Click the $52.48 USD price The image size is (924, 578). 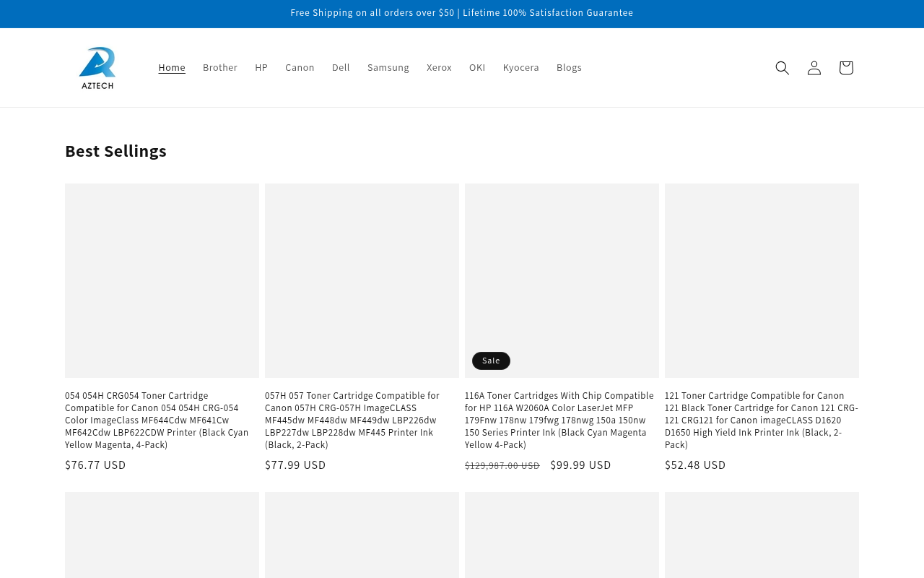(x=695, y=465)
